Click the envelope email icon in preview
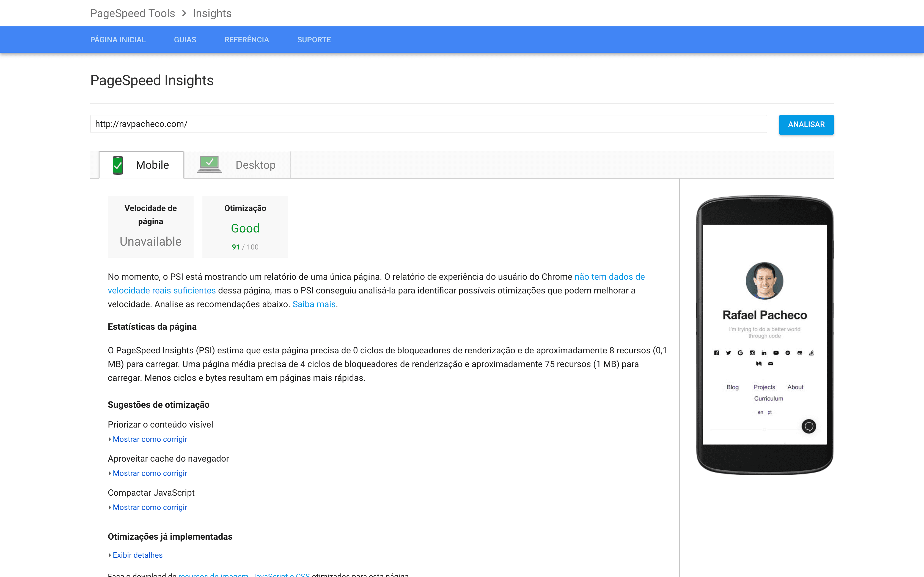Viewport: 924px width, 577px height. click(771, 364)
